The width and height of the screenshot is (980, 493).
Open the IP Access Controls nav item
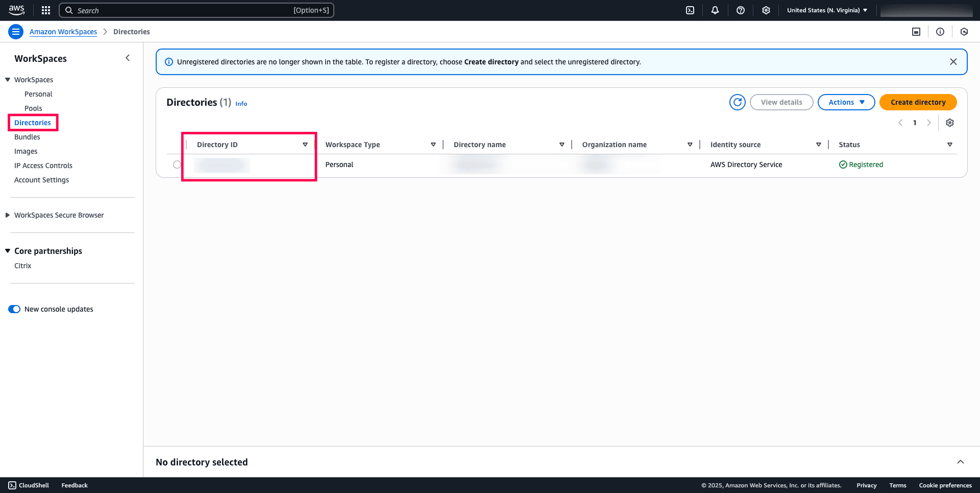point(43,166)
